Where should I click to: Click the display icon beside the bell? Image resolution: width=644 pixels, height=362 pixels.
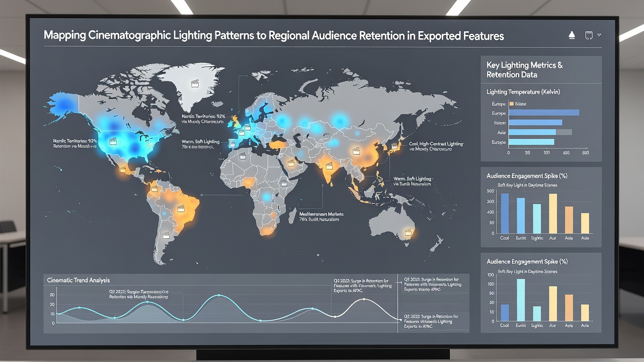pyautogui.click(x=589, y=35)
